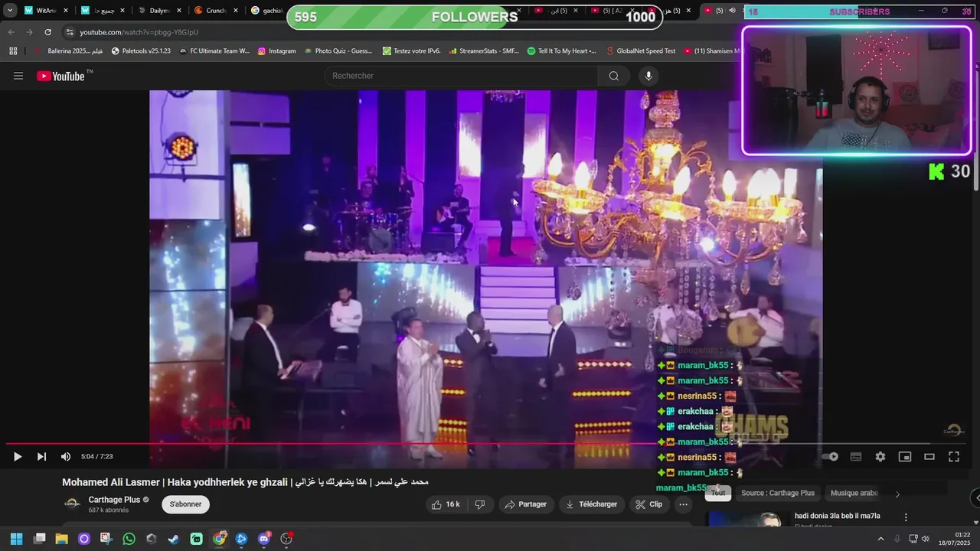
Task: Toggle the autoplay switch in the player
Action: tap(830, 457)
